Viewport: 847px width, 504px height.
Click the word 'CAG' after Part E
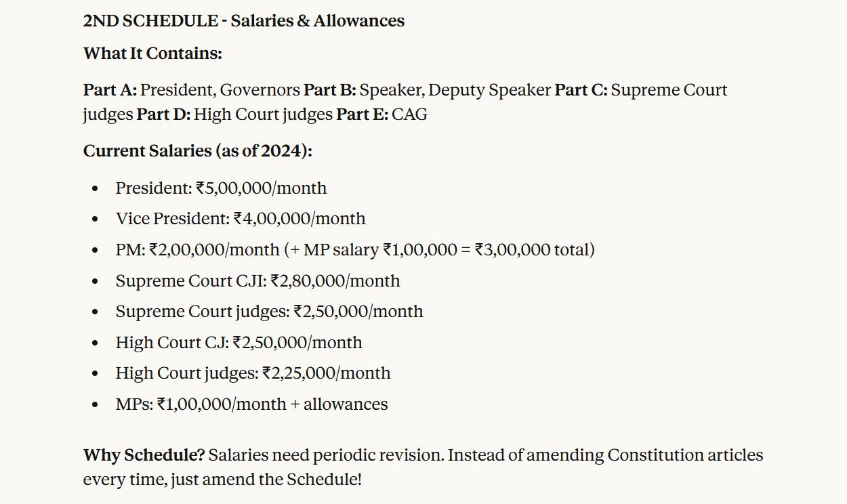(x=410, y=114)
